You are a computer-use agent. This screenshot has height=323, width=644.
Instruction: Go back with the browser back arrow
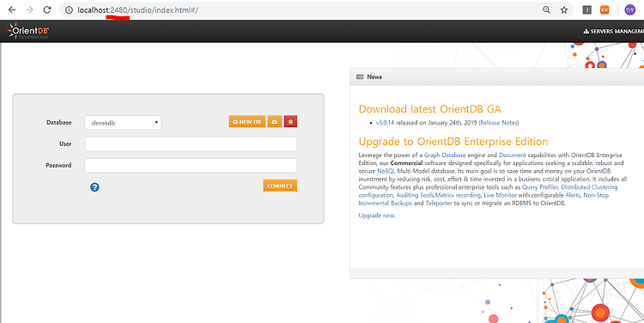(x=12, y=9)
